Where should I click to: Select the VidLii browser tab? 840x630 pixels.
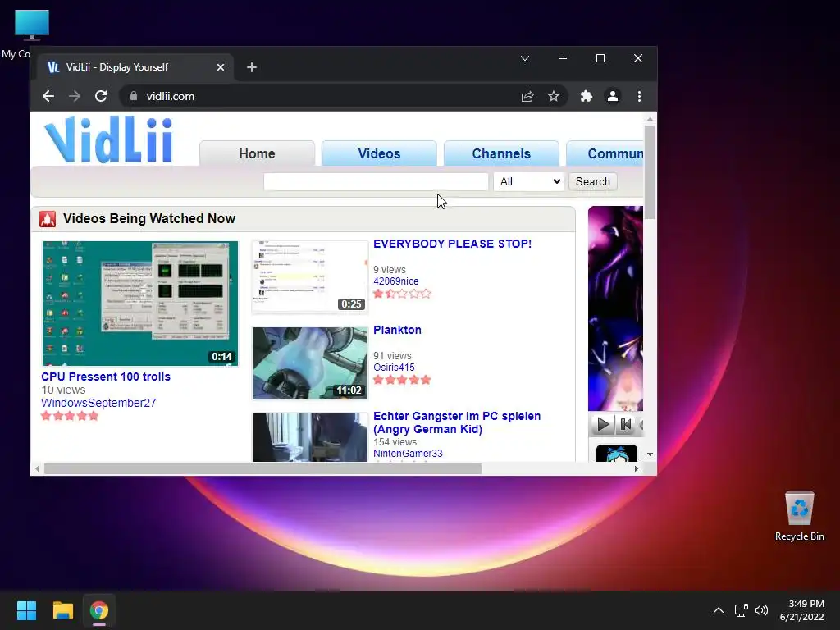134,67
